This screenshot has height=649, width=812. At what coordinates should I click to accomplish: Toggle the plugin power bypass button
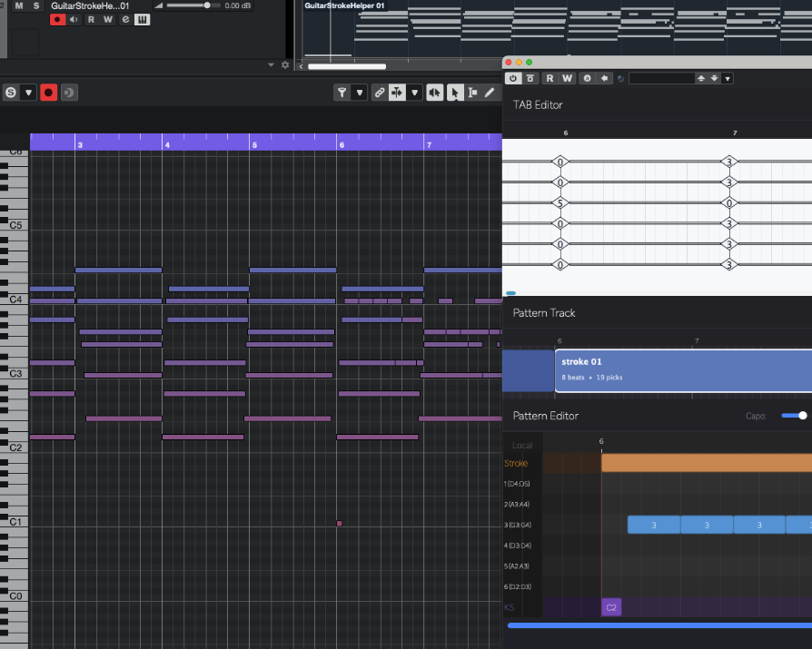click(513, 78)
